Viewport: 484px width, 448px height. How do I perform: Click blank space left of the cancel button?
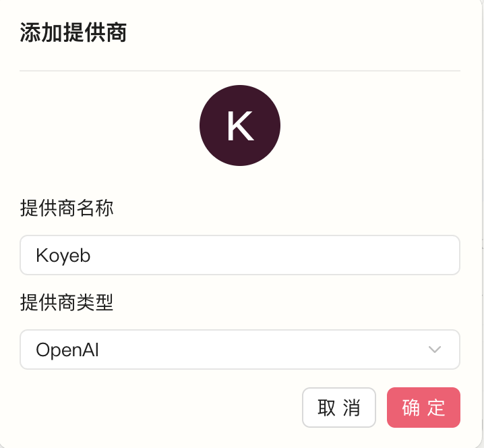[162, 408]
